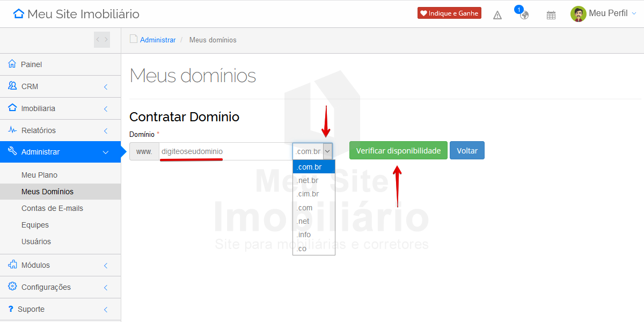Open Painel from the sidebar
The image size is (644, 322).
tap(32, 64)
